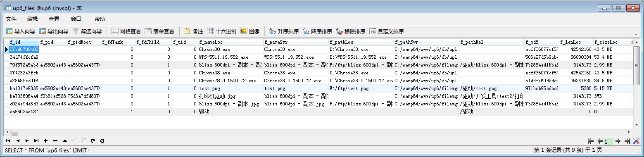Toggle 十六进制 hex display
The width and height of the screenshot is (644, 157).
tap(222, 31)
